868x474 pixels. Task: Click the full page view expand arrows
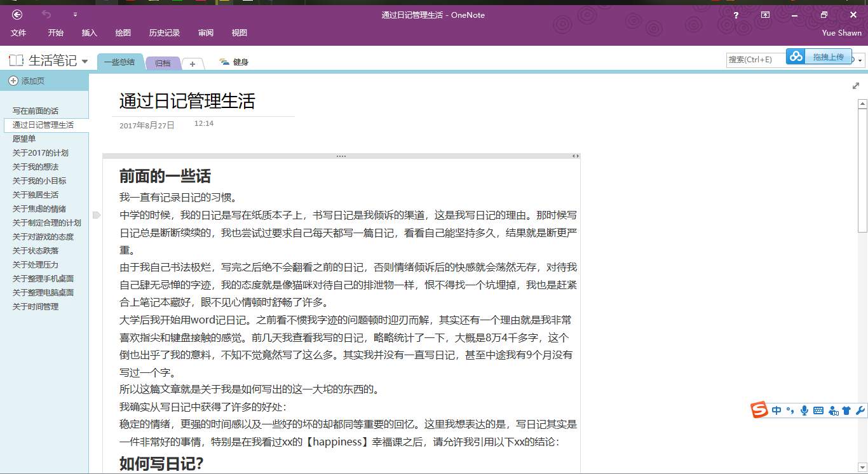click(856, 86)
